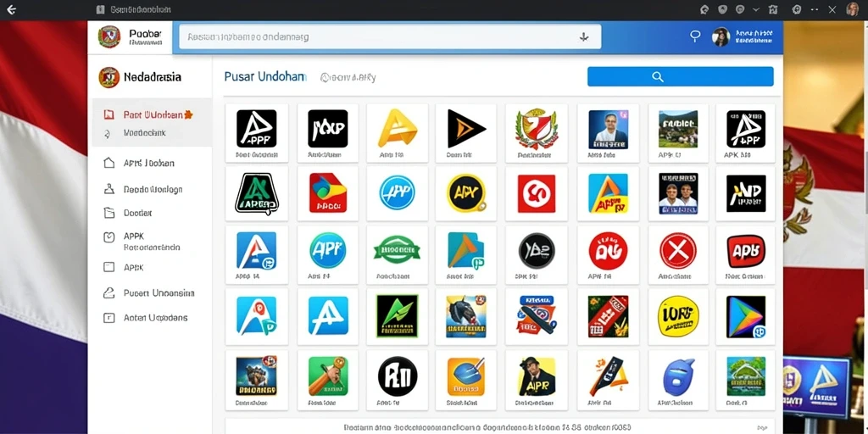Open the black POP app icon
The image size is (868, 434).
[x=328, y=129]
